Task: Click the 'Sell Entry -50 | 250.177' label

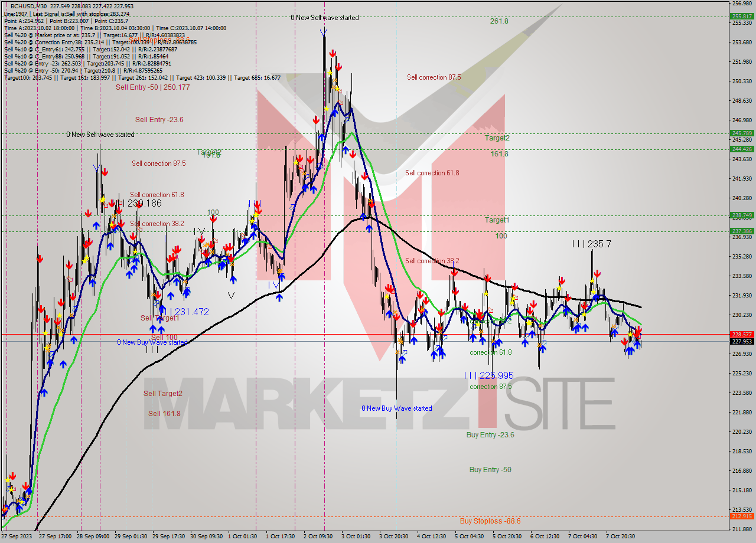Action: tap(152, 87)
